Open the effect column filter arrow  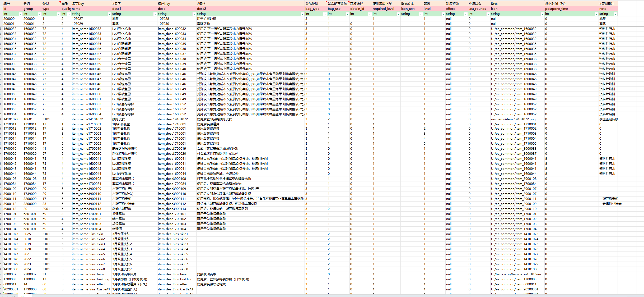click(466, 14)
